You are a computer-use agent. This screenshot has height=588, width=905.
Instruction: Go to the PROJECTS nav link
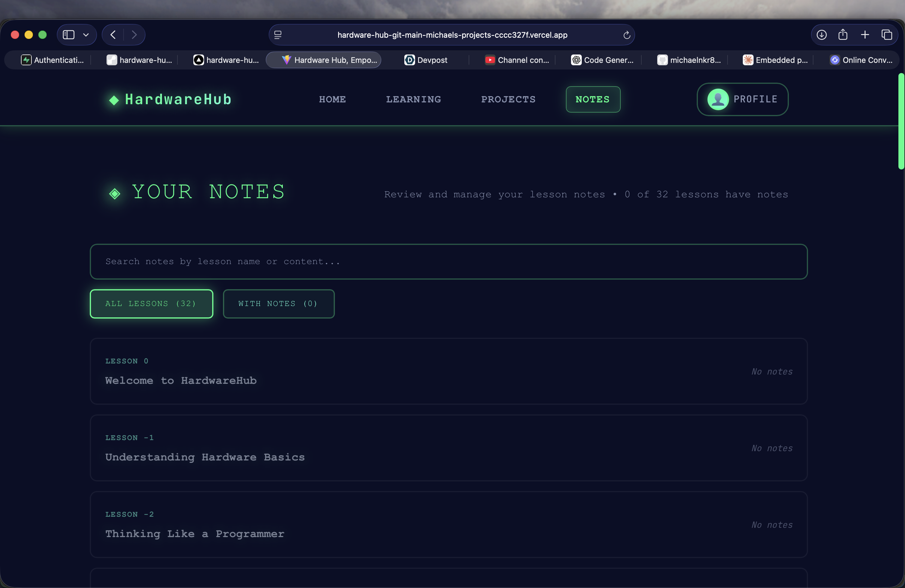[x=508, y=99]
